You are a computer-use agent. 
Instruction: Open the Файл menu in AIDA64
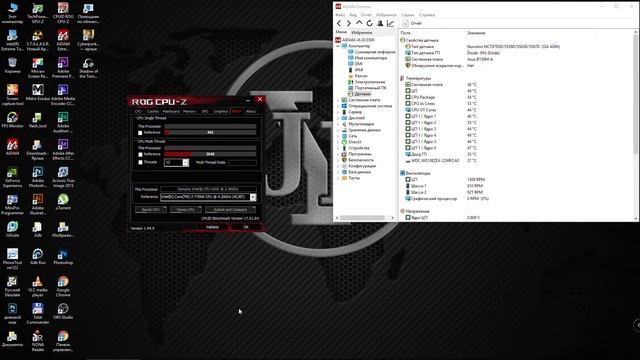pos(340,15)
